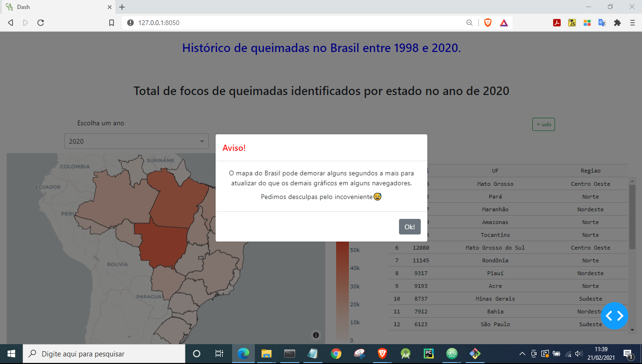Click the table's vertical scrollbar
The image size is (642, 364).
click(632, 217)
